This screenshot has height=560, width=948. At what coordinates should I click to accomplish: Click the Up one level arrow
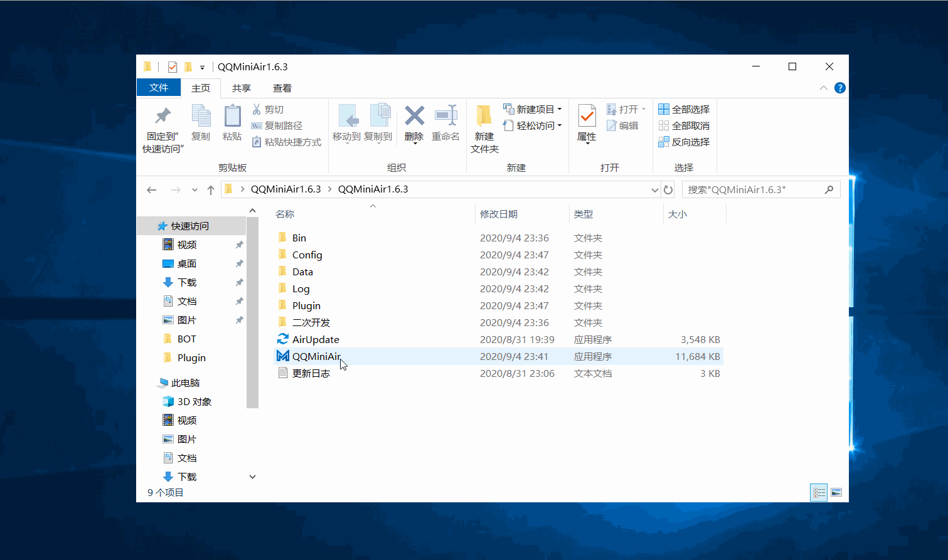pyautogui.click(x=211, y=189)
